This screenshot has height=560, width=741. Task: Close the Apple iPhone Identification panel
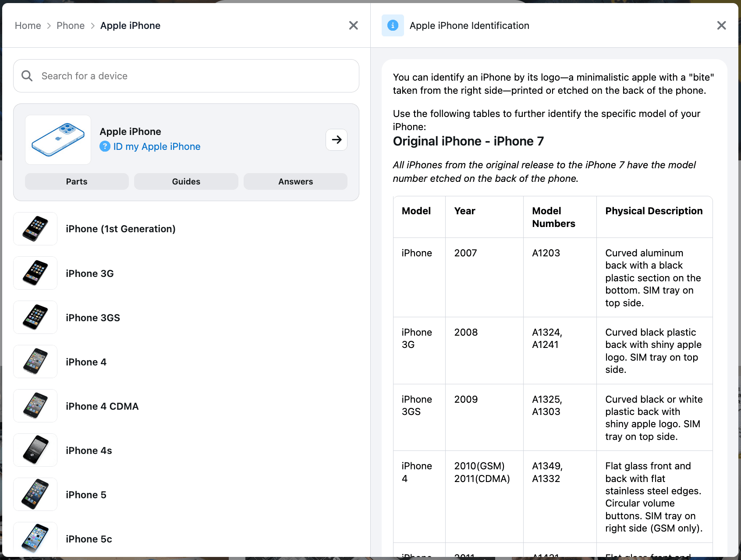point(722,25)
